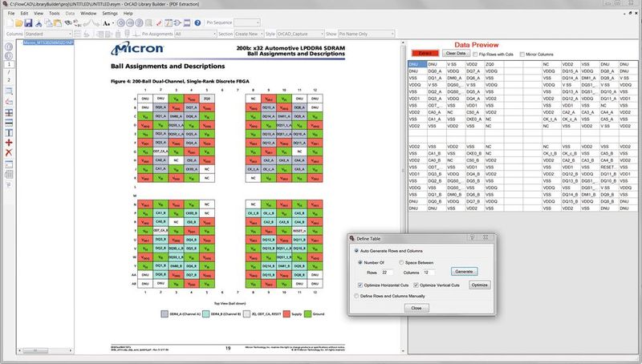
Task: Click the Open folder toolbar icon
Action: coord(18,23)
